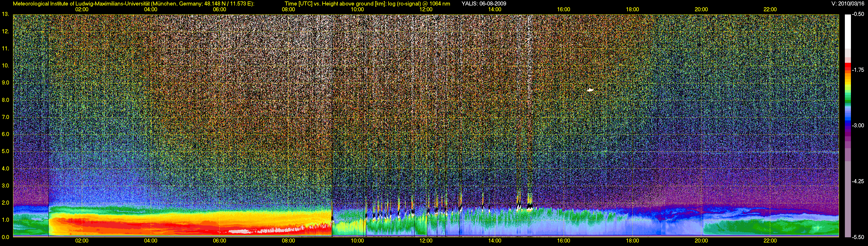Image resolution: width=868 pixels, height=246 pixels.
Task: Click '14:00' on the top time axis
Action: click(x=495, y=10)
